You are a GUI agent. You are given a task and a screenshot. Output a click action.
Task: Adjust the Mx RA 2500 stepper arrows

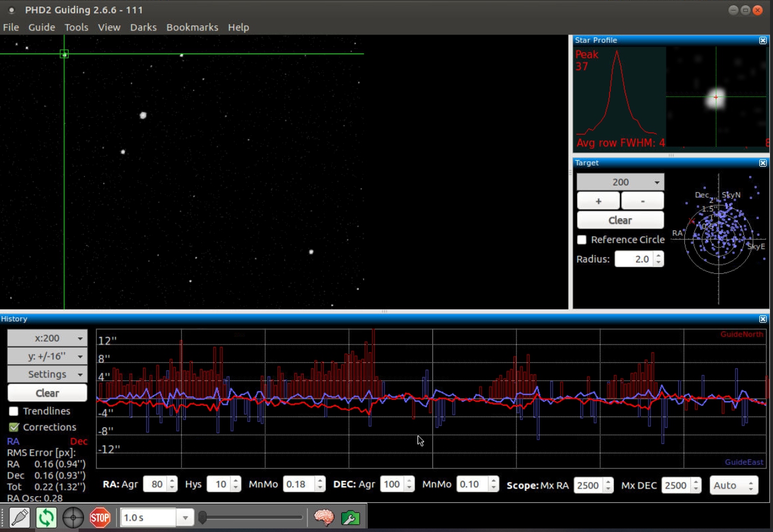click(x=608, y=486)
